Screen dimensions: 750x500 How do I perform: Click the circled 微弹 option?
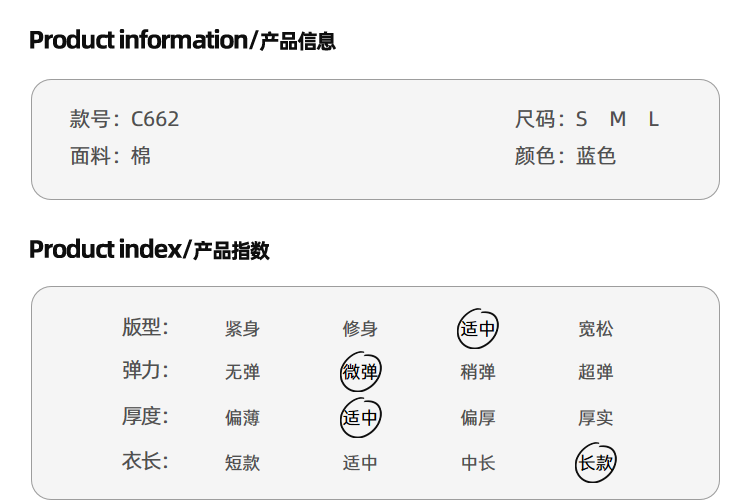[360, 373]
